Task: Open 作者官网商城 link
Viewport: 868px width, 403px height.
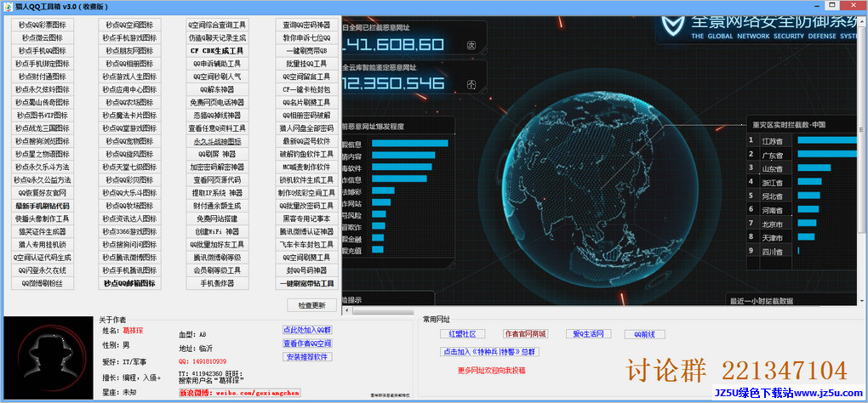Action: point(525,334)
